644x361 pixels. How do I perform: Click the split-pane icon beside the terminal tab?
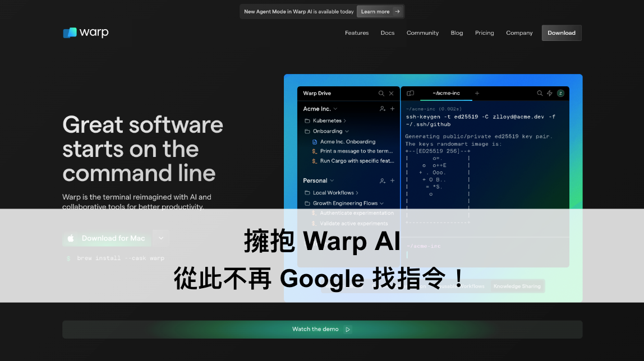click(x=410, y=93)
